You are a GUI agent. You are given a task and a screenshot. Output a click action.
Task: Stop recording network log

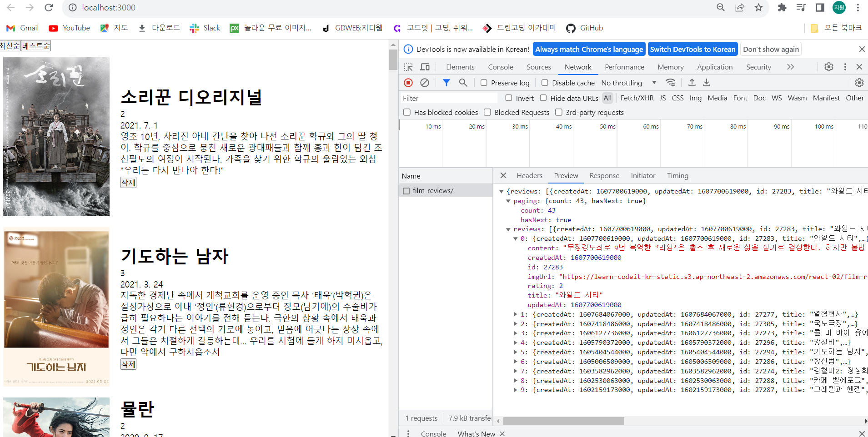coord(408,83)
